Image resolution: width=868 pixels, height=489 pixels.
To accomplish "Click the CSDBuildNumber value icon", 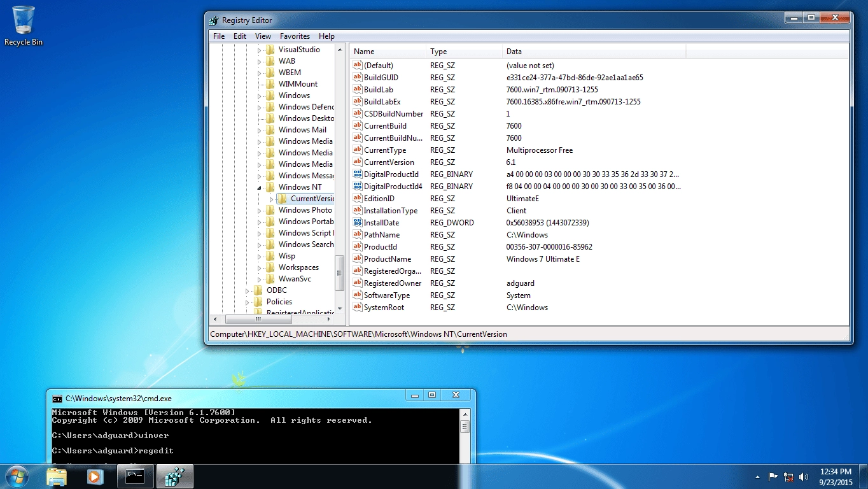I will pos(357,114).
